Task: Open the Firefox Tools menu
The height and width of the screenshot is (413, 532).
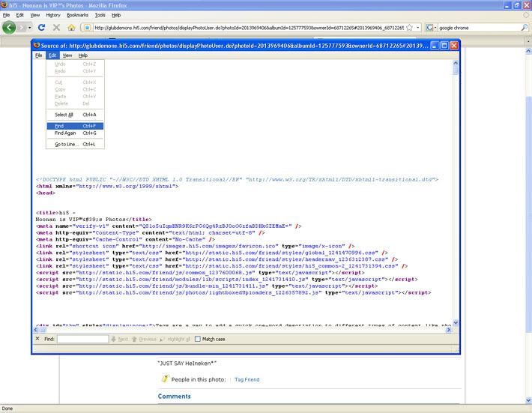Action: 100,15
